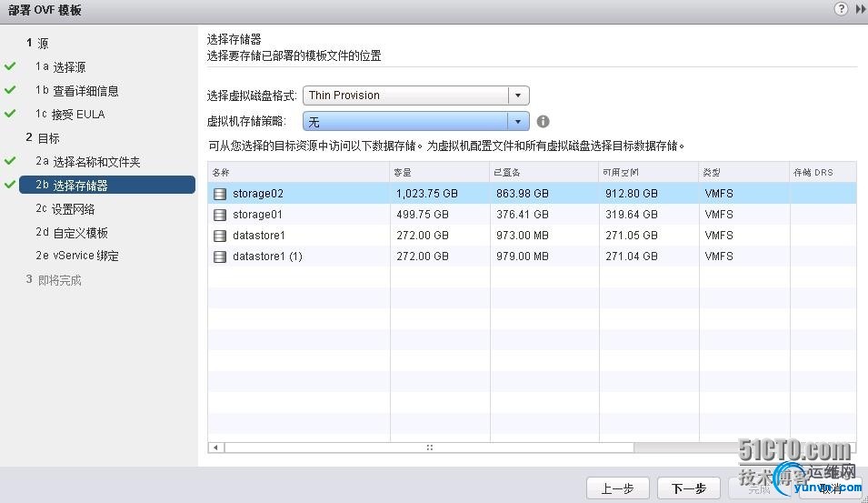
Task: Click the 2 目标 section heading
Action: 43,137
